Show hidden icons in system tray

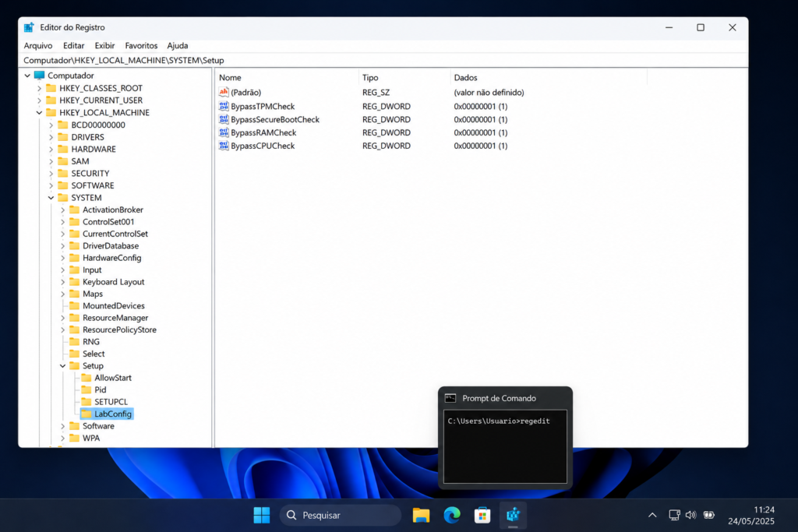click(652, 515)
